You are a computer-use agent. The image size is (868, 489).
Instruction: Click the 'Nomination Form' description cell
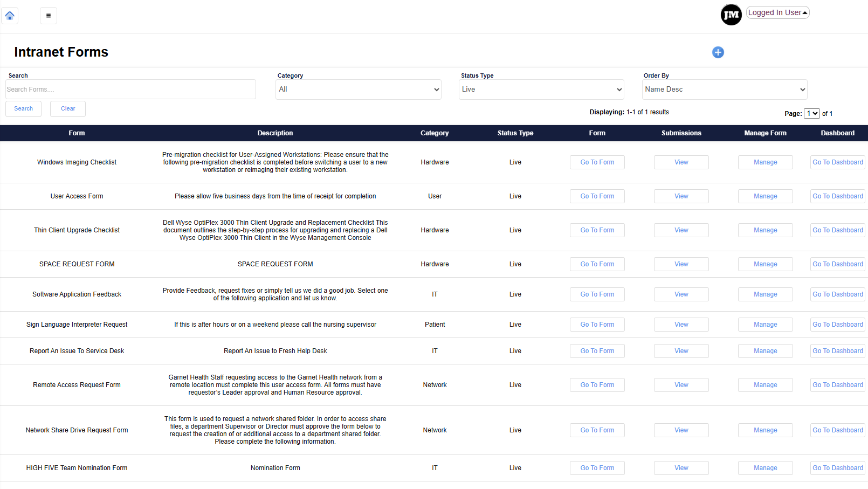point(275,468)
